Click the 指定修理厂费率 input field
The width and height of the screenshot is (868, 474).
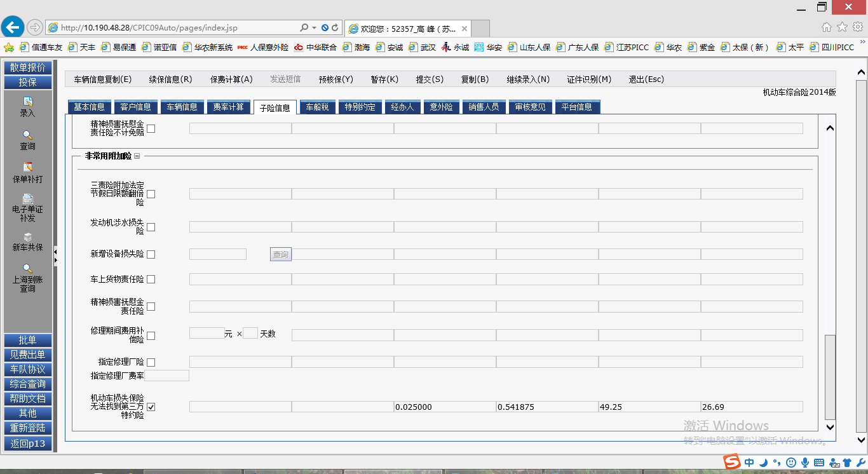[x=167, y=376]
